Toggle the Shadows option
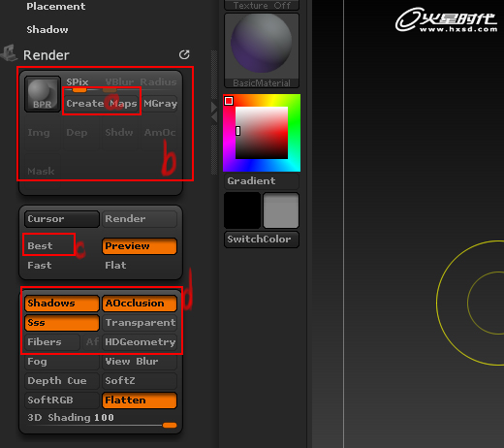The height and width of the screenshot is (448, 504). [62, 304]
